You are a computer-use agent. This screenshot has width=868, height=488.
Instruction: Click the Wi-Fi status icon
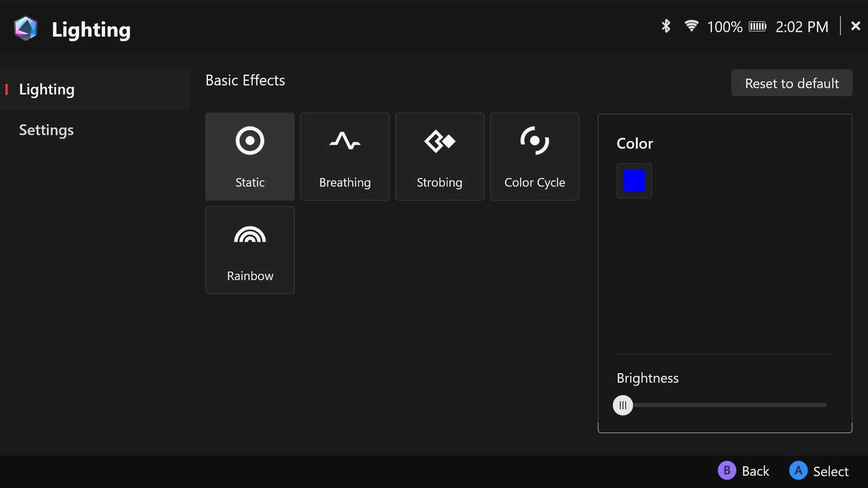pos(691,26)
